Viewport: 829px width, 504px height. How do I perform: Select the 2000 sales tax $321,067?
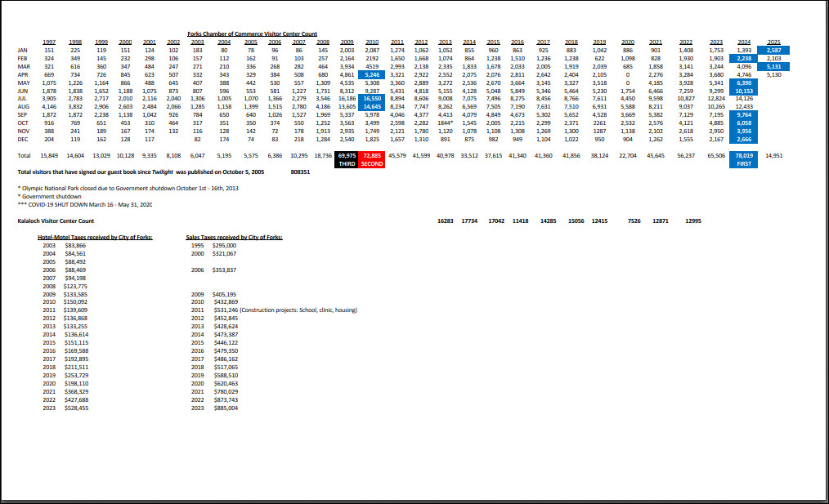[x=224, y=253]
